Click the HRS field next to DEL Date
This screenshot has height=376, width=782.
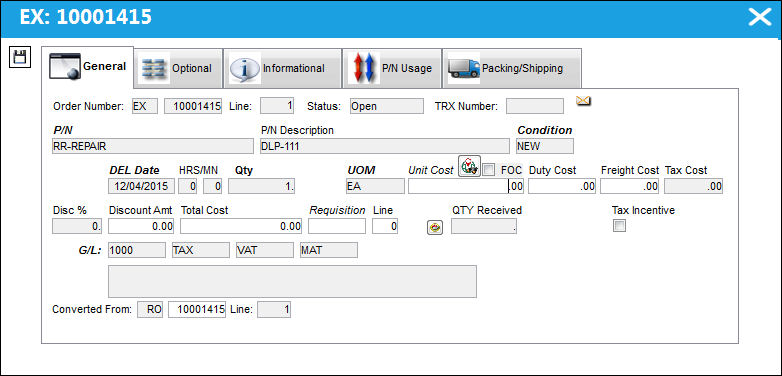(x=188, y=186)
